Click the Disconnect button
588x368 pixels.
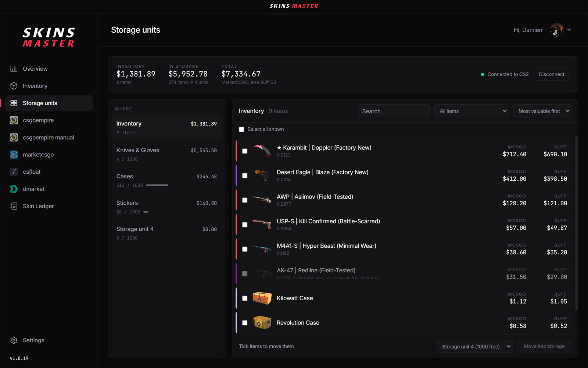(x=552, y=74)
